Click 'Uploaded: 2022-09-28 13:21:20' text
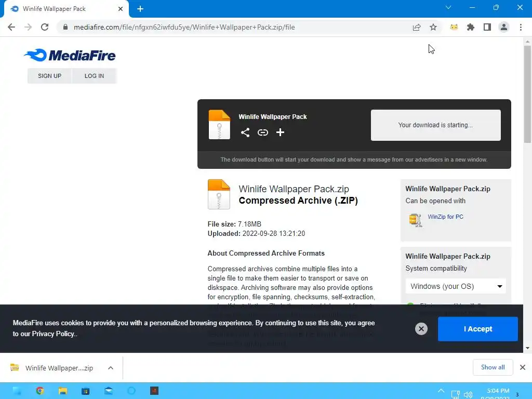This screenshot has width=532, height=399. click(x=256, y=233)
